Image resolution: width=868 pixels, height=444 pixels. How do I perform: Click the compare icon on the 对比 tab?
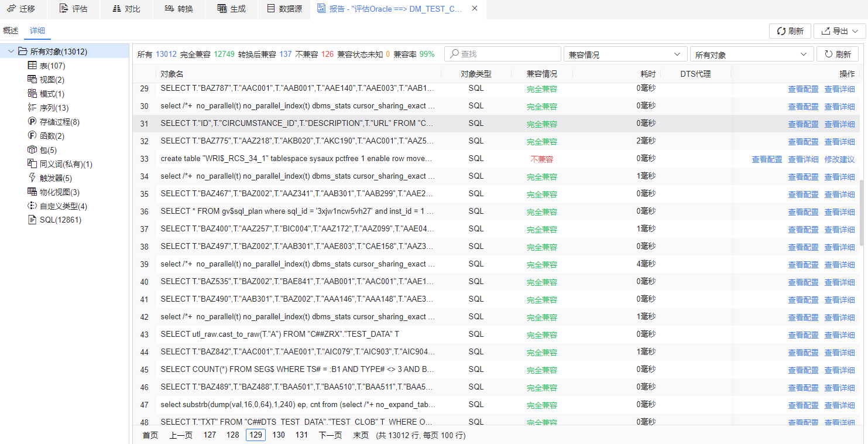pos(116,9)
